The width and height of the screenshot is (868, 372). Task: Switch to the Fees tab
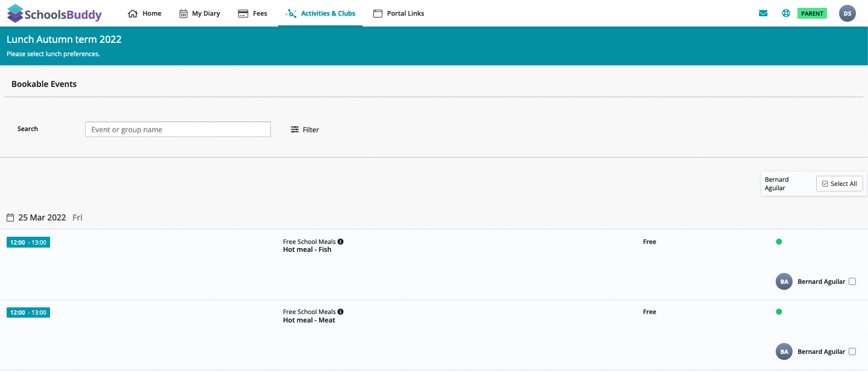[253, 13]
